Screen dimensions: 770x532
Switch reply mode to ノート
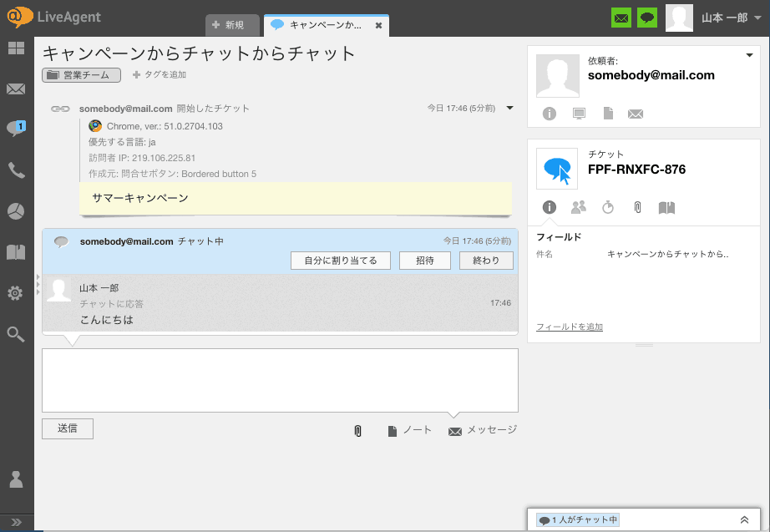(409, 430)
